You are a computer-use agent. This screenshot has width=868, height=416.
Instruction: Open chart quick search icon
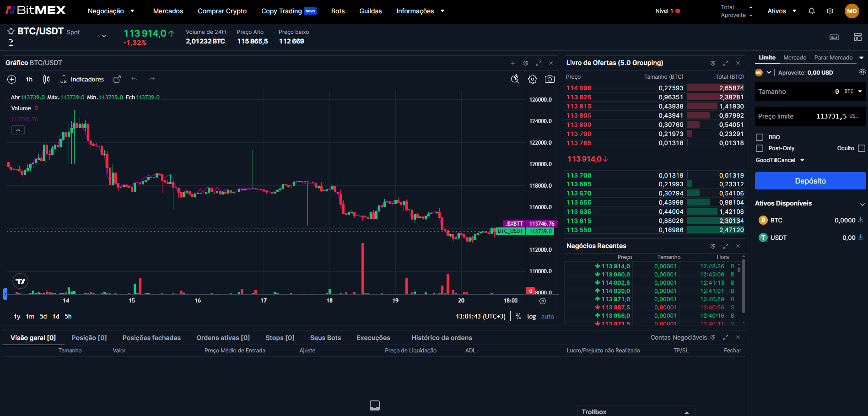(515, 79)
